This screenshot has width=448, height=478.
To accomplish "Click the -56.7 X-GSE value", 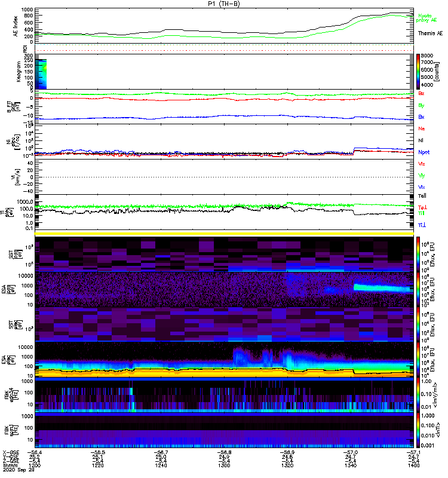I will [161, 452].
